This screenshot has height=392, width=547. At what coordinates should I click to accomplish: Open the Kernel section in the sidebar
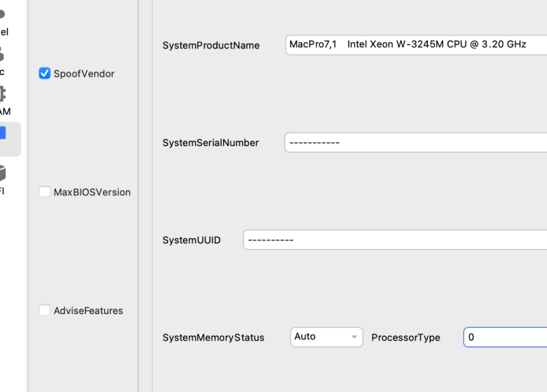(3, 20)
